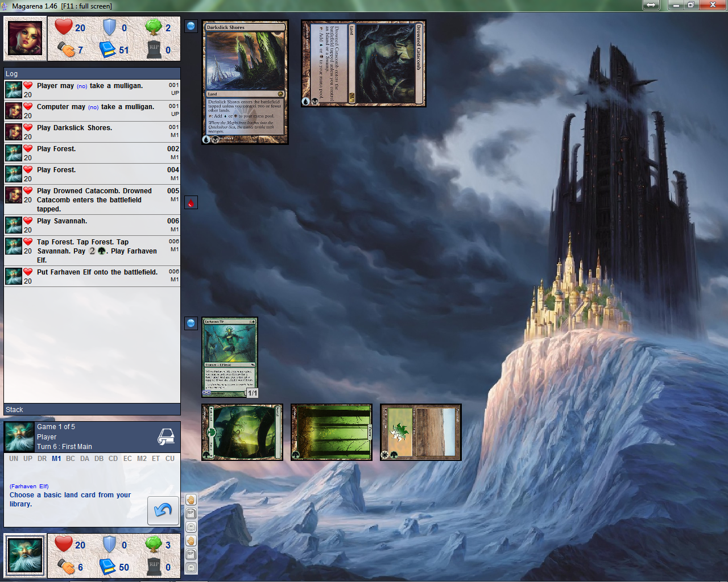Click the Log panel header
This screenshot has width=728, height=582.
pos(92,74)
